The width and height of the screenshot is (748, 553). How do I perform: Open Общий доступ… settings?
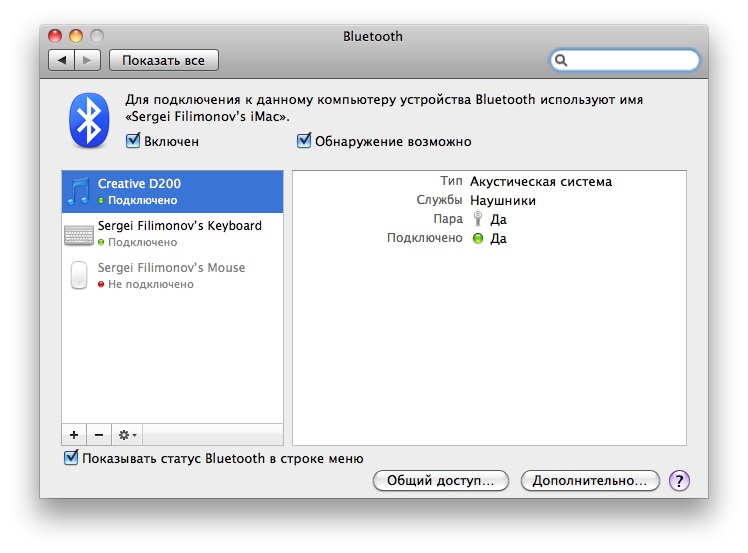click(440, 480)
